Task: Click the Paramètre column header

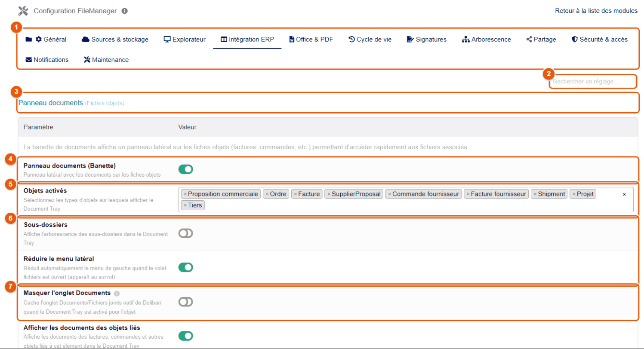Action: tap(38, 127)
